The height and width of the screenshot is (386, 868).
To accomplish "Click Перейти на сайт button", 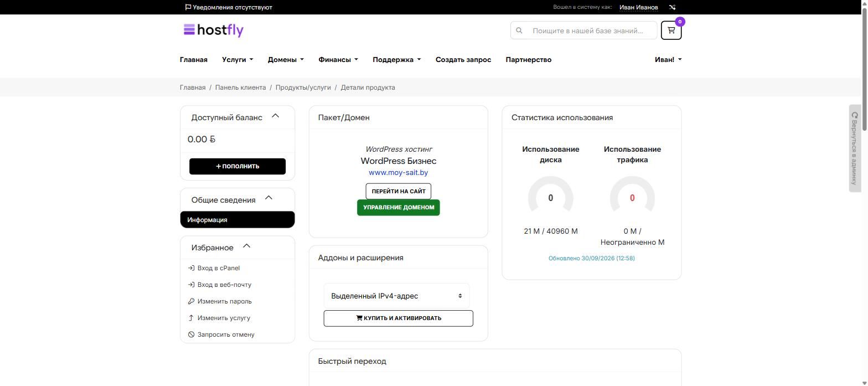I will (399, 191).
